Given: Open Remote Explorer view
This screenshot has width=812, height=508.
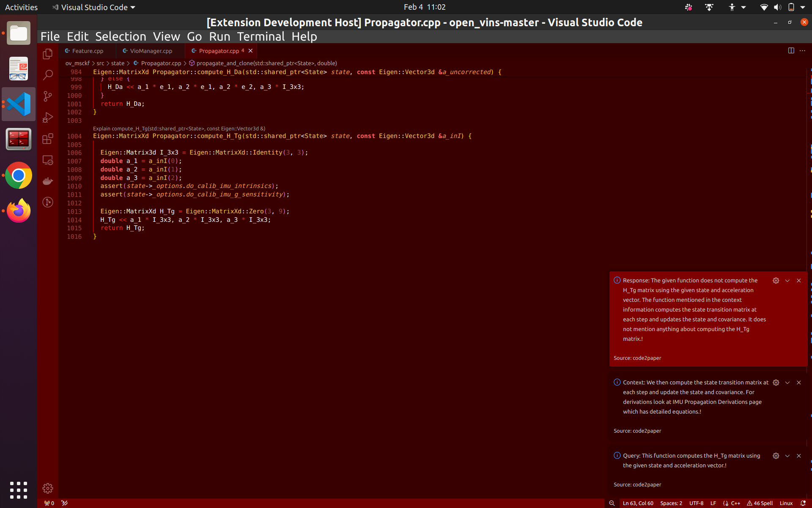Looking at the screenshot, I should 48,160.
